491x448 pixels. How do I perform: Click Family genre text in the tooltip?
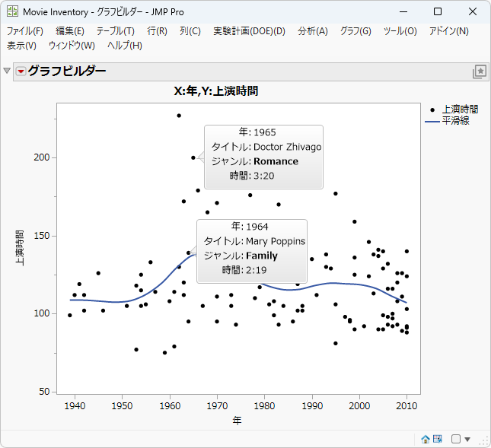[x=262, y=256]
